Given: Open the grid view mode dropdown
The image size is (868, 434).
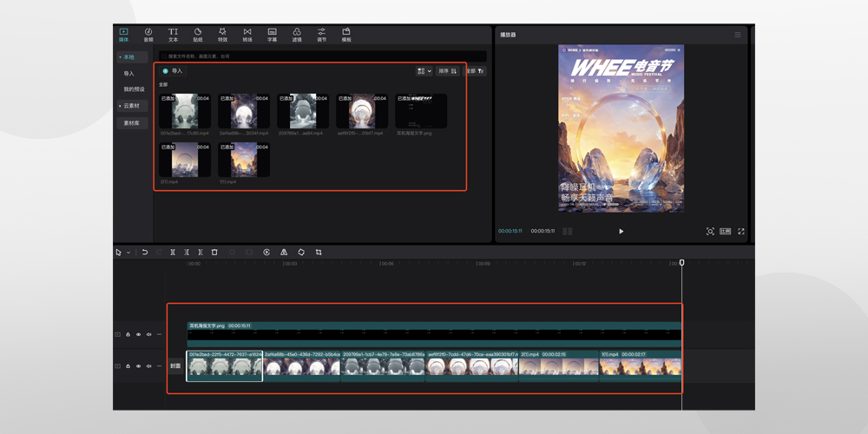Looking at the screenshot, I should point(424,71).
